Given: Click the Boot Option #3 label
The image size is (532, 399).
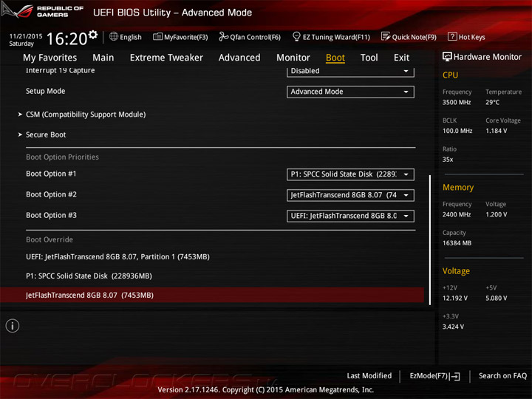Looking at the screenshot, I should [51, 215].
